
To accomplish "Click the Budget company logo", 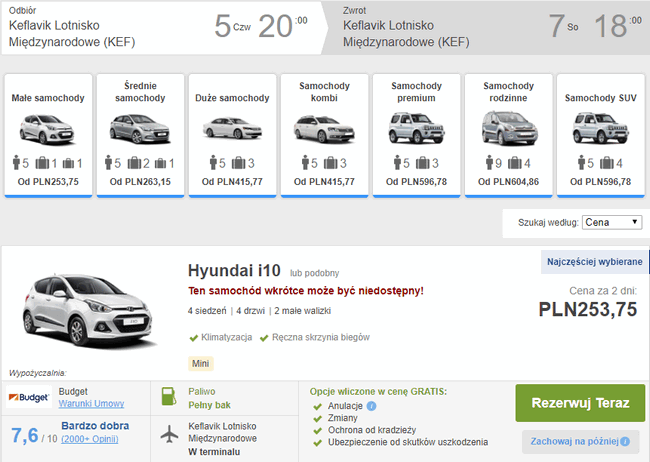I will click(x=29, y=397).
